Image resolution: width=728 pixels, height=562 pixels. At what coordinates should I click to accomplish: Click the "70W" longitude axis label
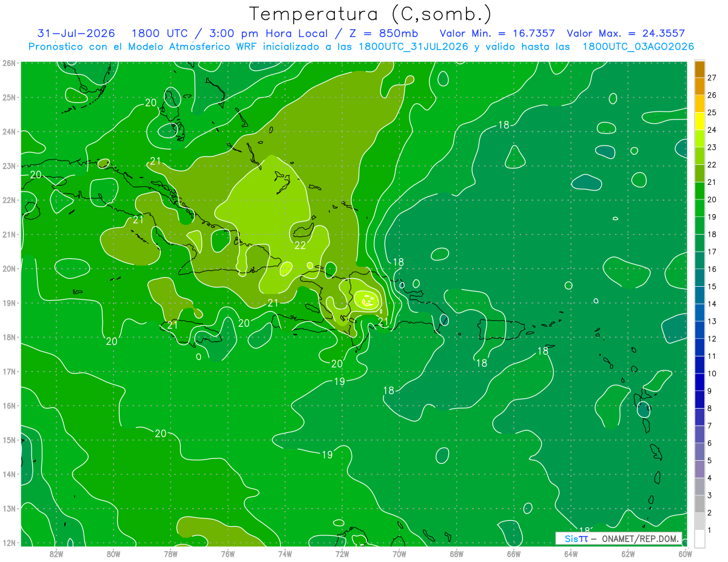(399, 554)
